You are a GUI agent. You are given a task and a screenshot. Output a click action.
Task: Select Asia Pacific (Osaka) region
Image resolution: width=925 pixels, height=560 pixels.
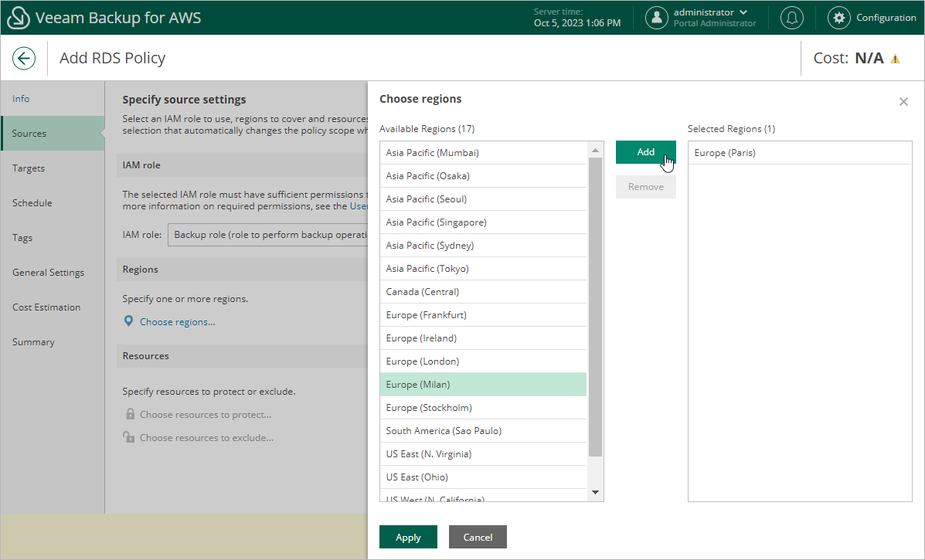click(x=483, y=175)
